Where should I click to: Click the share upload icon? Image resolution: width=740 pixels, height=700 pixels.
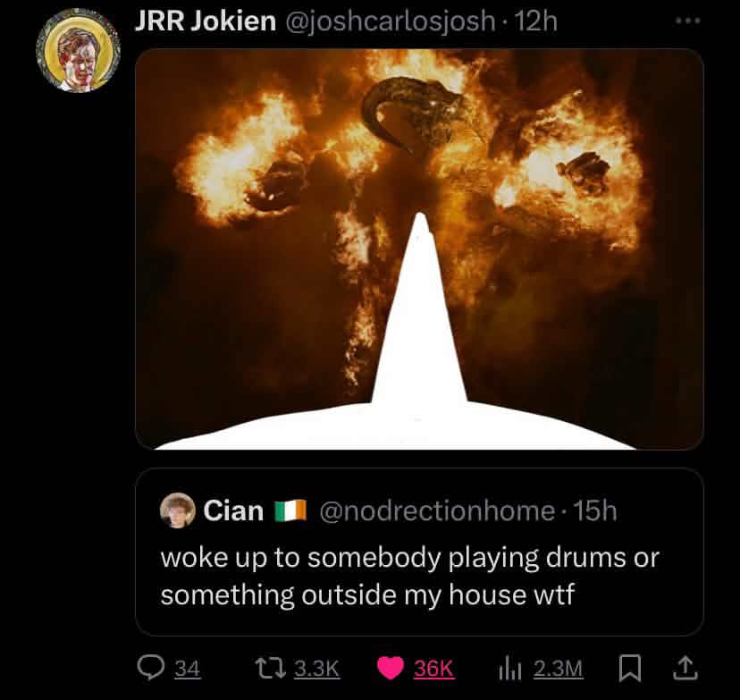685,668
